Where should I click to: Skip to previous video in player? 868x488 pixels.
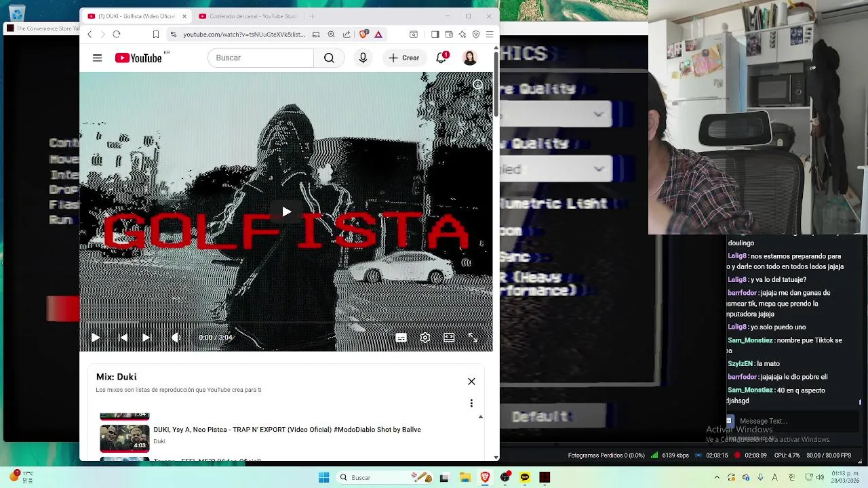[x=123, y=338]
